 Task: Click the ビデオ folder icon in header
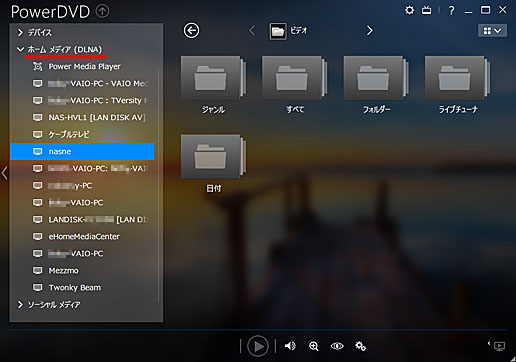[278, 31]
